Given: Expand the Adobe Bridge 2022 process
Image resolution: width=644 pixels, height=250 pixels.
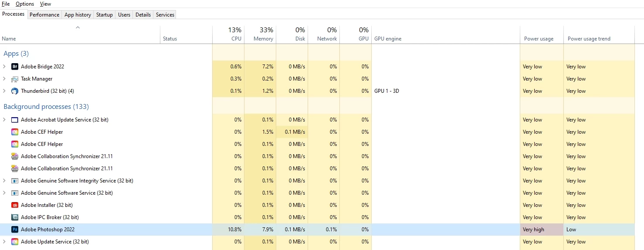Looking at the screenshot, I should [x=4, y=67].
